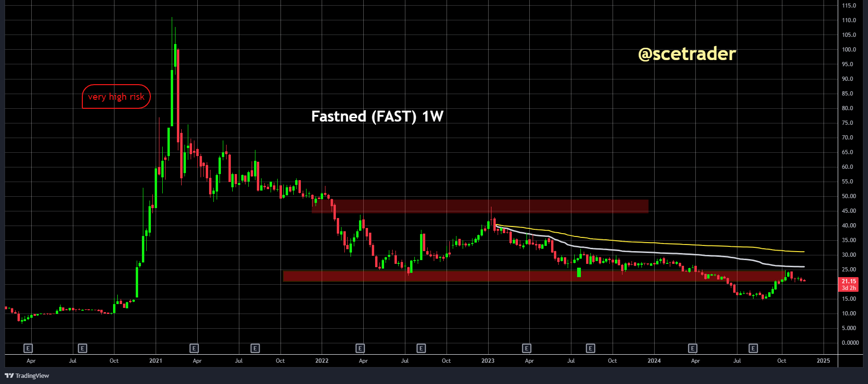Screen dimensions: 868x384
Task: Click the 2024 label on time axis
Action: (654, 361)
